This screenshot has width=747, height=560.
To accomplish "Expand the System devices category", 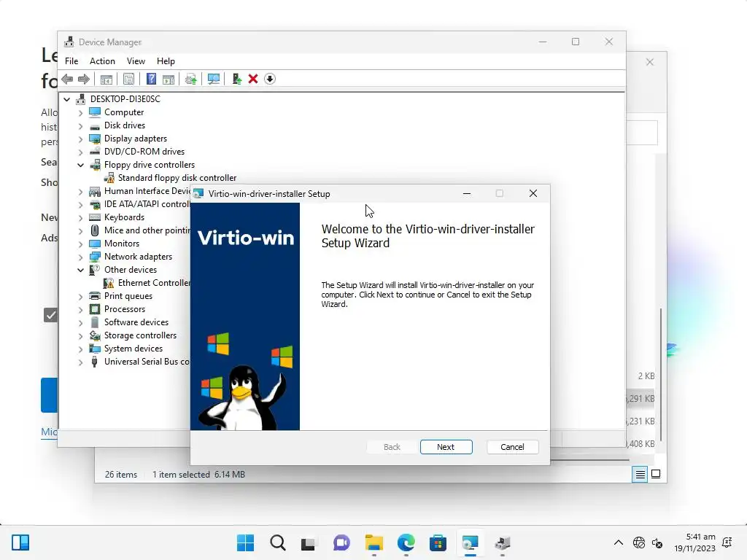I will (80, 349).
